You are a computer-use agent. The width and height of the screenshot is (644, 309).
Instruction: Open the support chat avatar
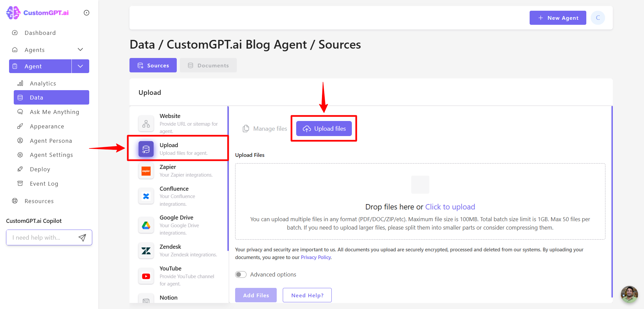pyautogui.click(x=629, y=294)
